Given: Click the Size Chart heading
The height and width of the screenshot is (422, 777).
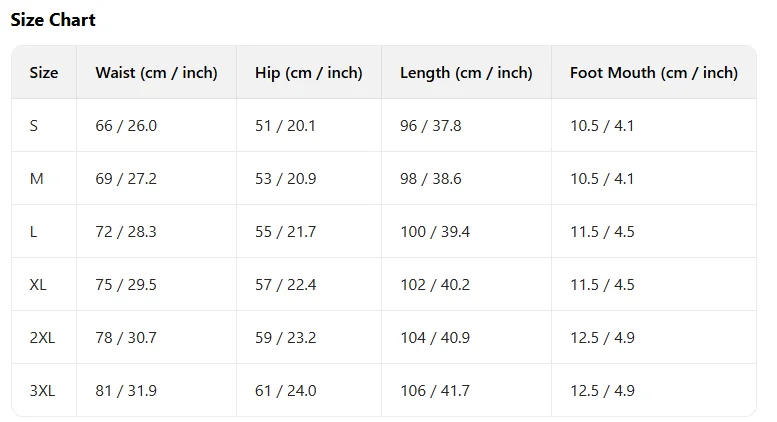Looking at the screenshot, I should point(53,20).
